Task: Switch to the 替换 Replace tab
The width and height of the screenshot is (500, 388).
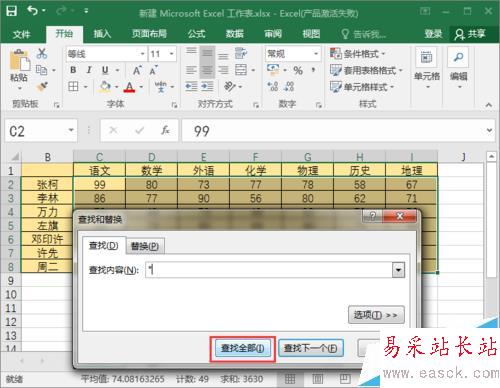Action: (145, 246)
